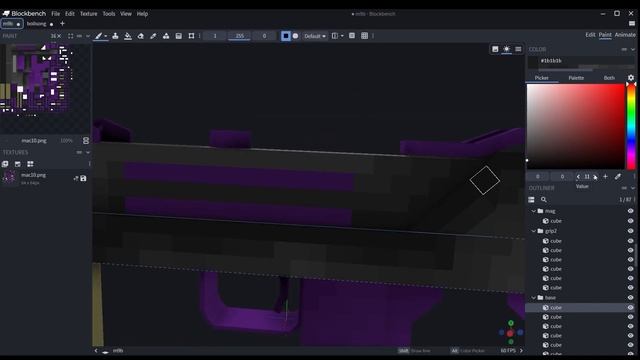
Task: Set brush size field to new value
Action: (x=215, y=36)
